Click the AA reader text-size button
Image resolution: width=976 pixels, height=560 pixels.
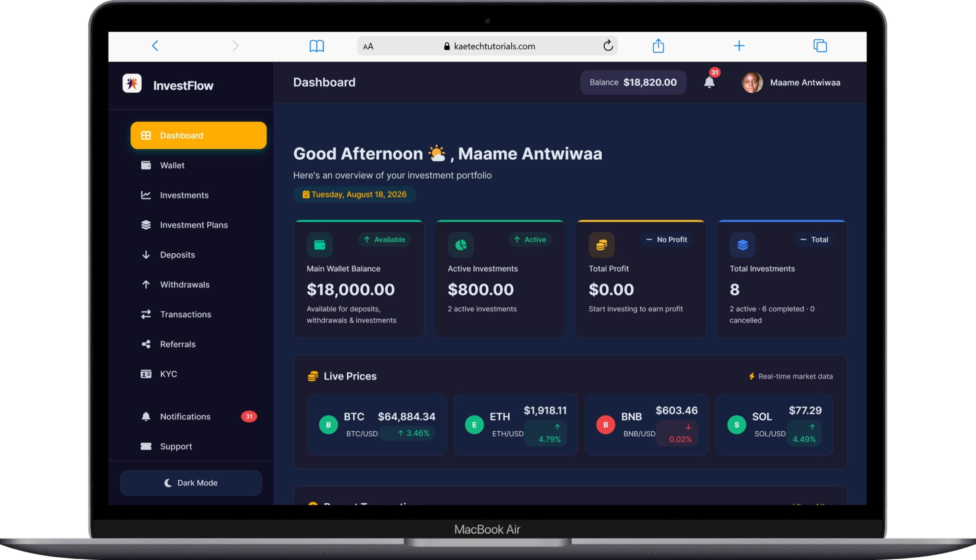point(368,46)
